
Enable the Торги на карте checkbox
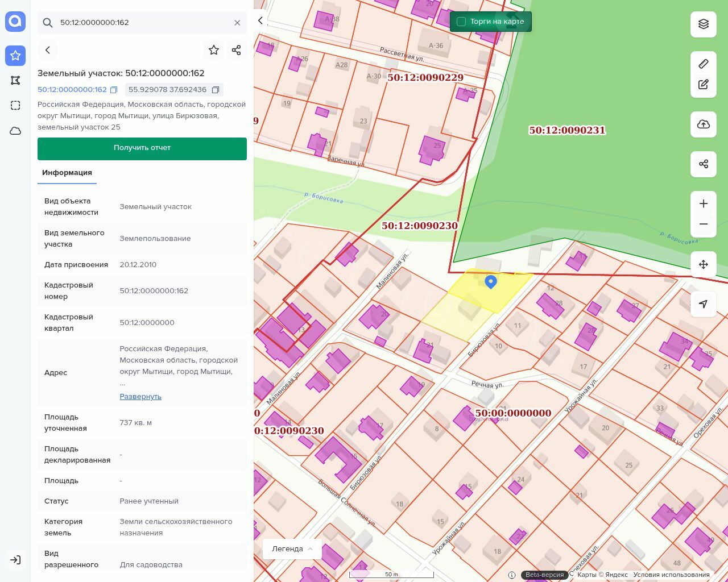point(461,22)
